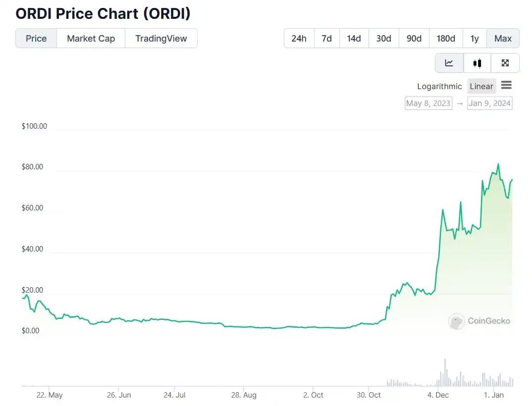Viewport: 532px width, 406px height.
Task: Toggle the Linear scale option
Action: (x=481, y=86)
